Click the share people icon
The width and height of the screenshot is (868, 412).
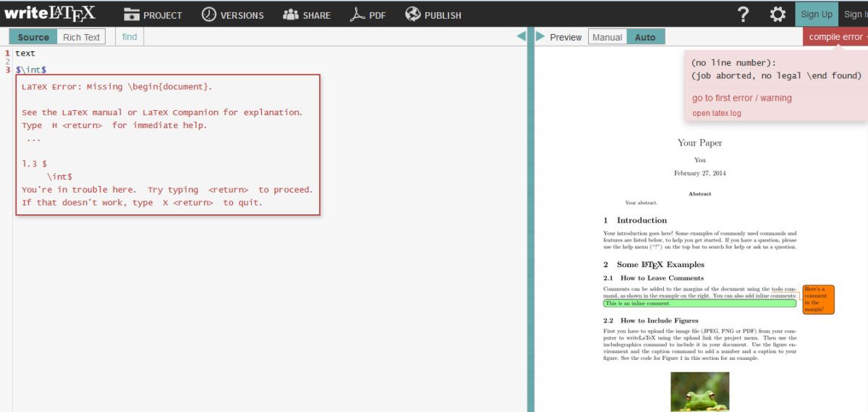(x=291, y=14)
